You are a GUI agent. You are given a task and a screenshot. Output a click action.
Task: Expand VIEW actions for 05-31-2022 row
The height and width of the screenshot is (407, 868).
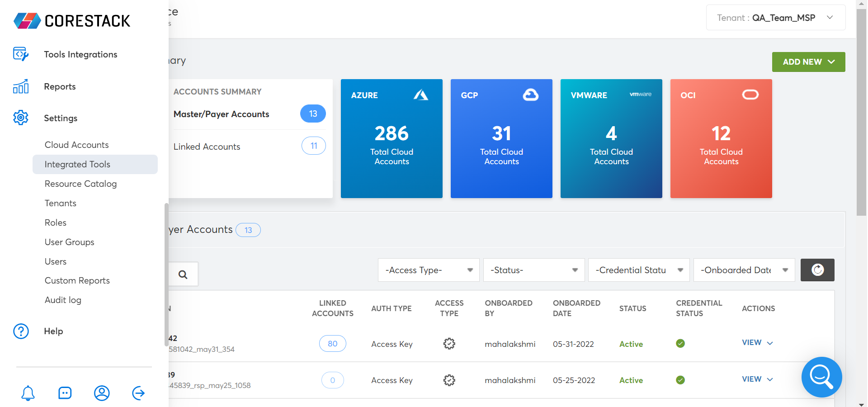click(x=758, y=343)
